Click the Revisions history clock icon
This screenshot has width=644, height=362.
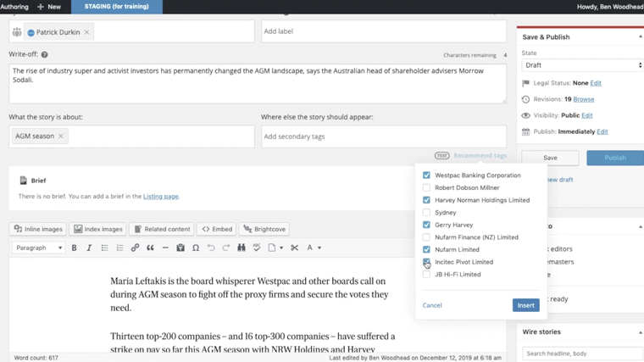point(525,99)
